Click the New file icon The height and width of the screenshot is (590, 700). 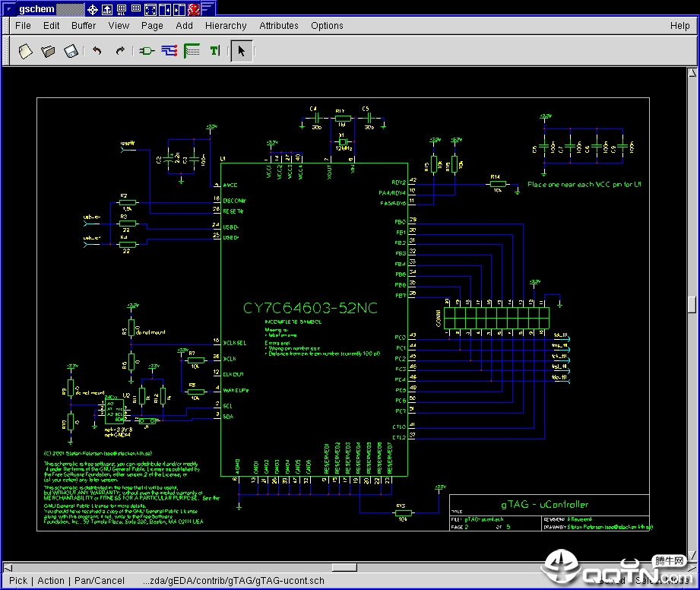click(25, 51)
